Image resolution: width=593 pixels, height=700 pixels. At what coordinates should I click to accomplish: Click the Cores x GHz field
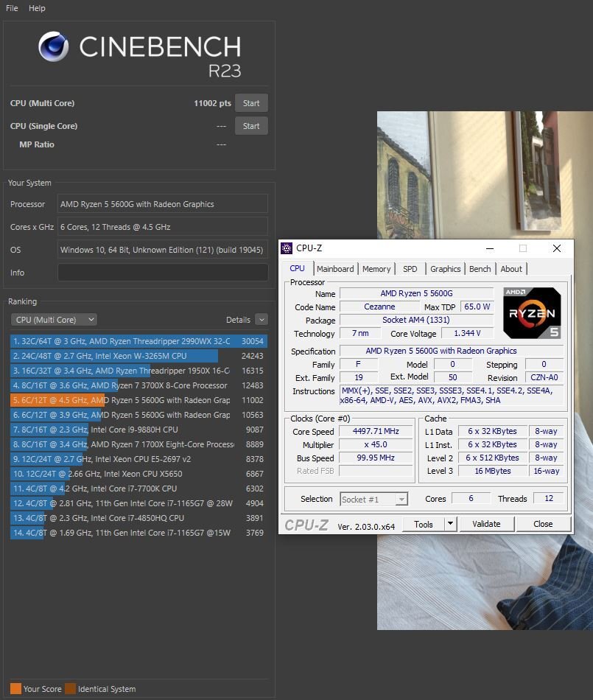click(x=163, y=227)
